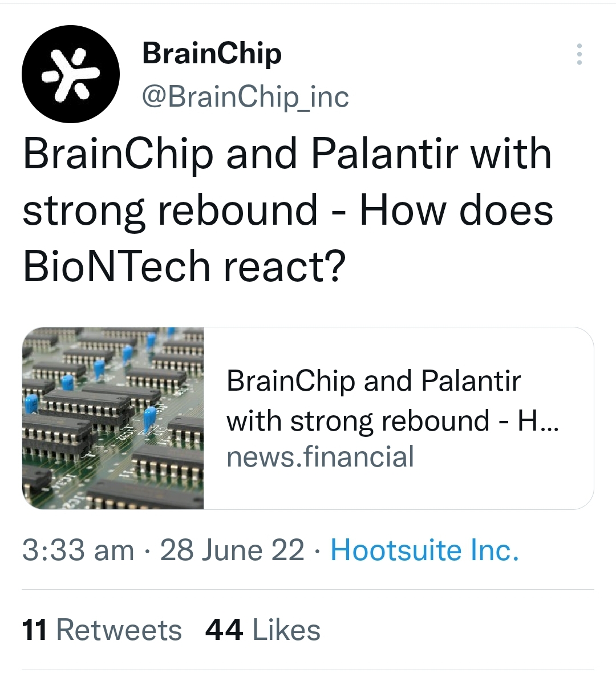Click the 'BioNTech react?' line of the tweet
616x673 pixels.
click(x=185, y=266)
